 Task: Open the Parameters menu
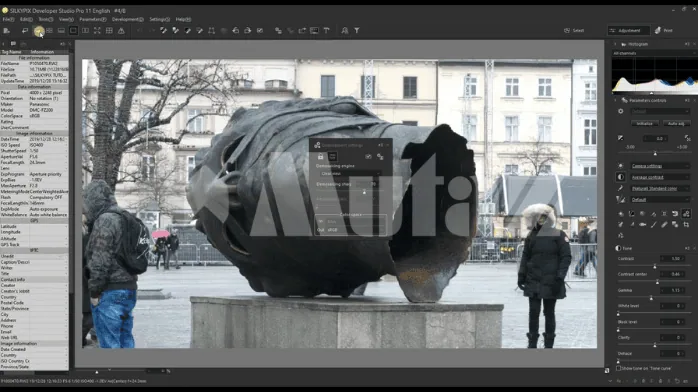coord(93,20)
